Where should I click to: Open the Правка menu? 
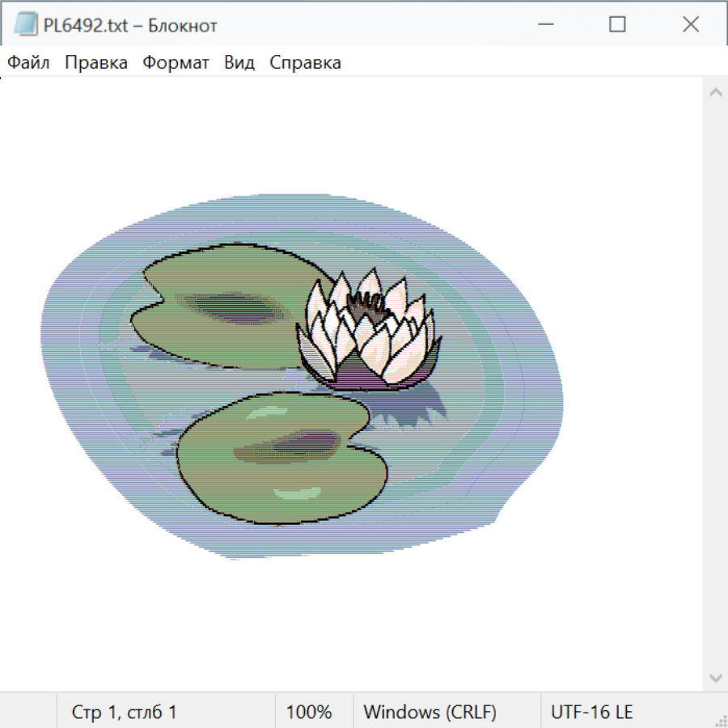point(95,62)
